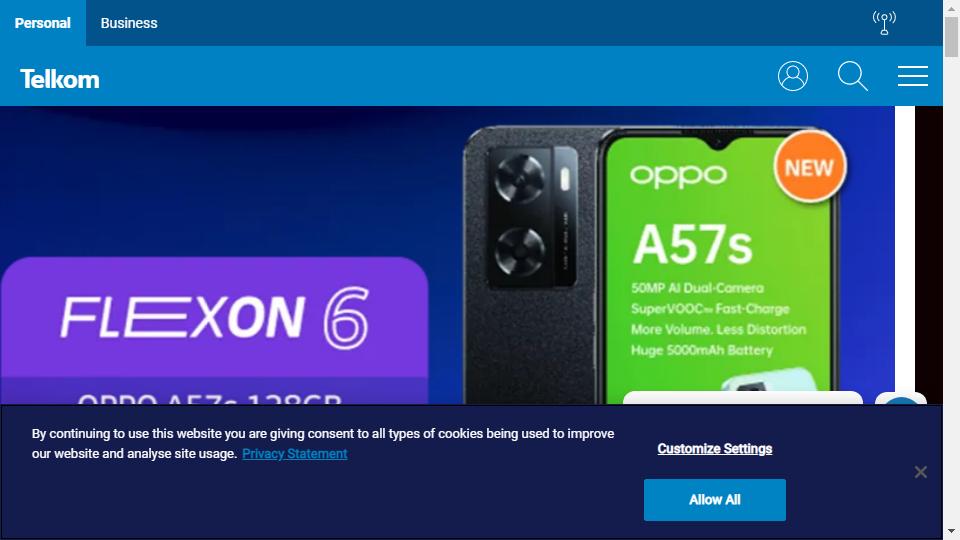This screenshot has width=960, height=540.
Task: Open the network coverage tower icon
Action: pyautogui.click(x=884, y=23)
